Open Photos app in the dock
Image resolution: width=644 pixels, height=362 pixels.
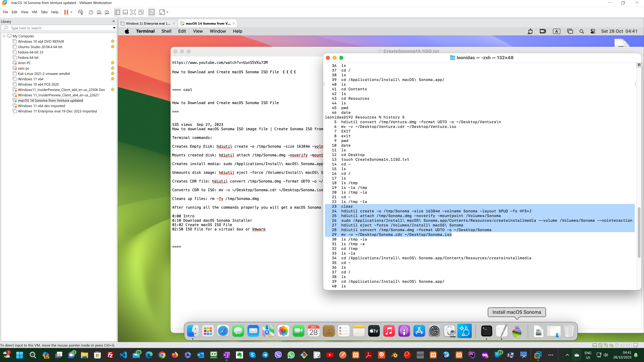(283, 331)
